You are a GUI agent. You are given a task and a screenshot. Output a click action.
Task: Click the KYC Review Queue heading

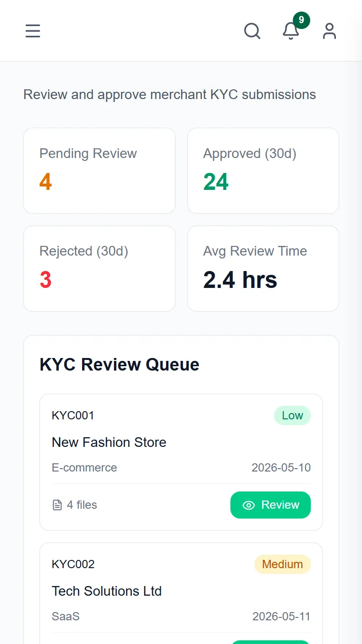[x=119, y=364]
